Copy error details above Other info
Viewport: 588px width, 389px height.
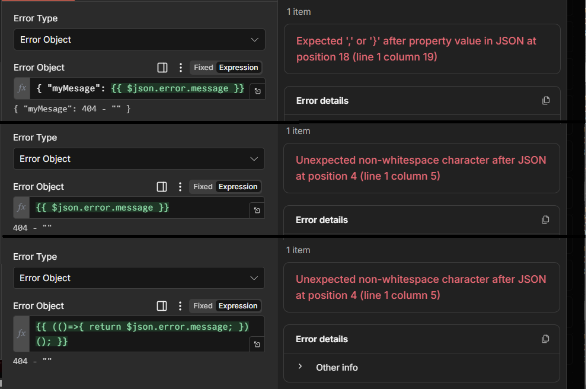tap(546, 339)
